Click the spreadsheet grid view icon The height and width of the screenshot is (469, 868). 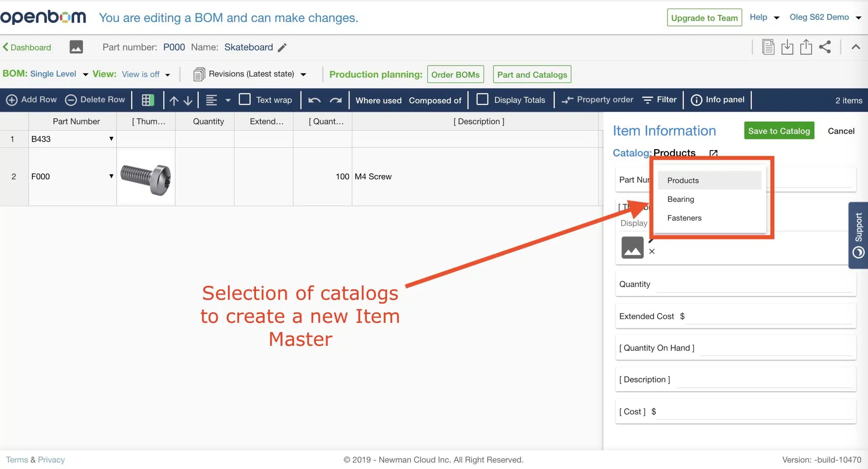pyautogui.click(x=148, y=100)
